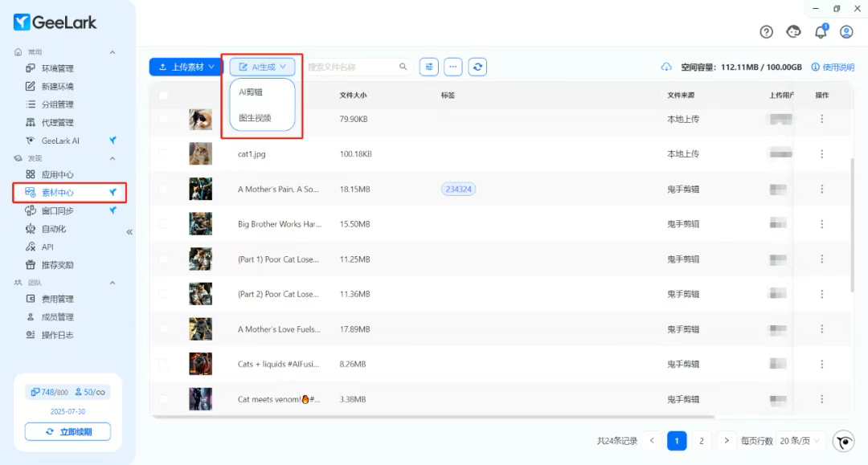The image size is (868, 465).
Task: Collapse the 团队 sidebar section
Action: [x=113, y=283]
